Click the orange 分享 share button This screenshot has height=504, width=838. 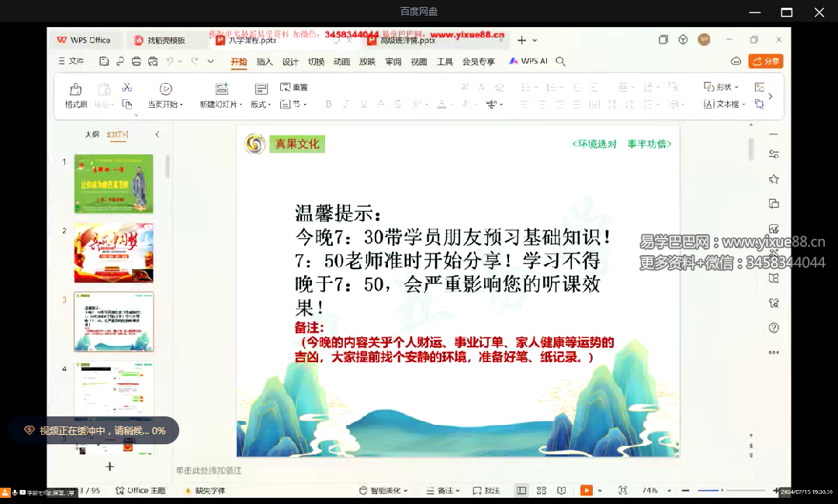point(766,60)
